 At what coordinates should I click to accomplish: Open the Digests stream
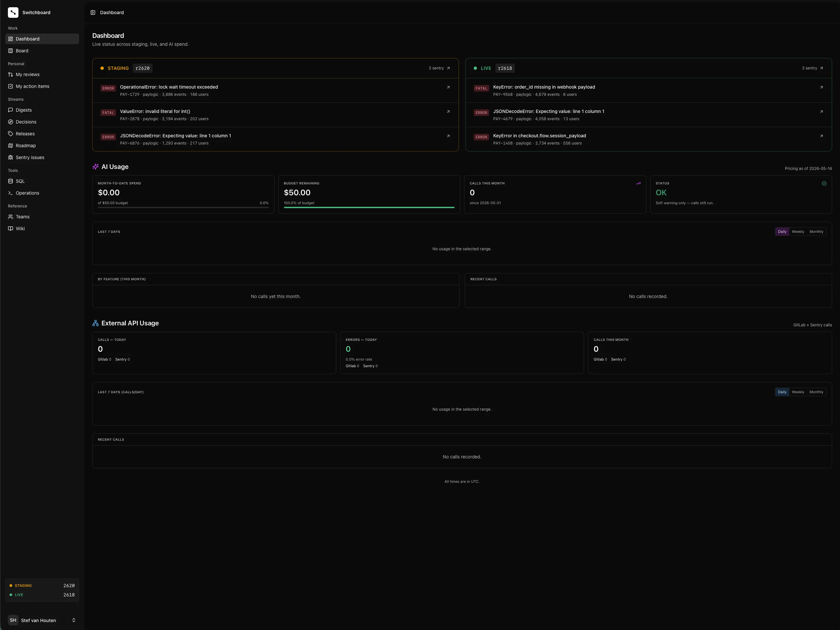(42, 110)
